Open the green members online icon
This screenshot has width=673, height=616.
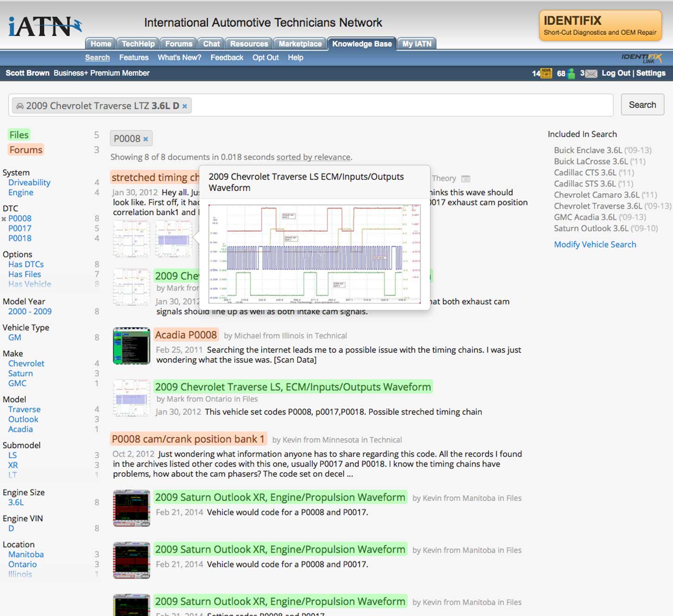pos(571,73)
